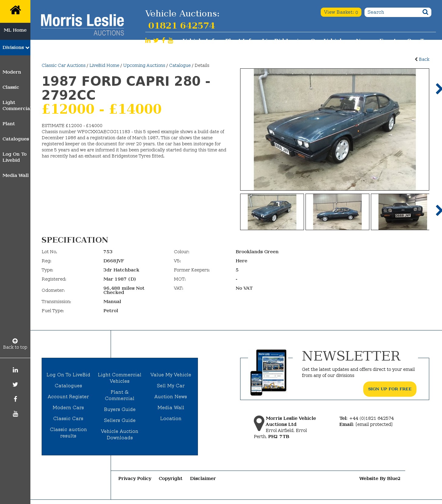Viewport: 442px width, 504px height.
Task: Open Modern Cars footer link
Action: 68,408
